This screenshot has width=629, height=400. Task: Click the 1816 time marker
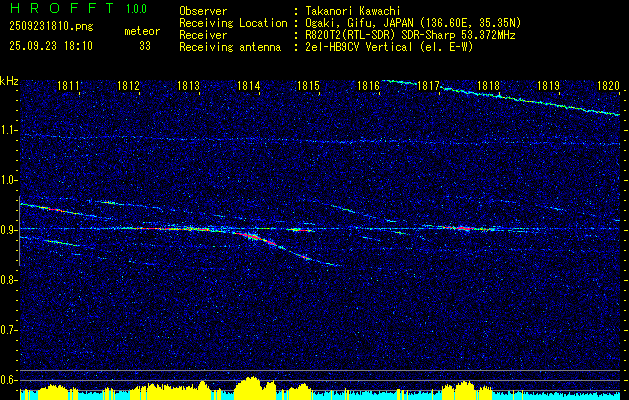[368, 86]
